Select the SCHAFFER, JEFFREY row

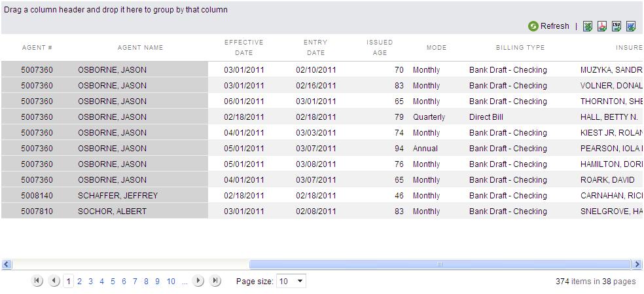tap(118, 196)
